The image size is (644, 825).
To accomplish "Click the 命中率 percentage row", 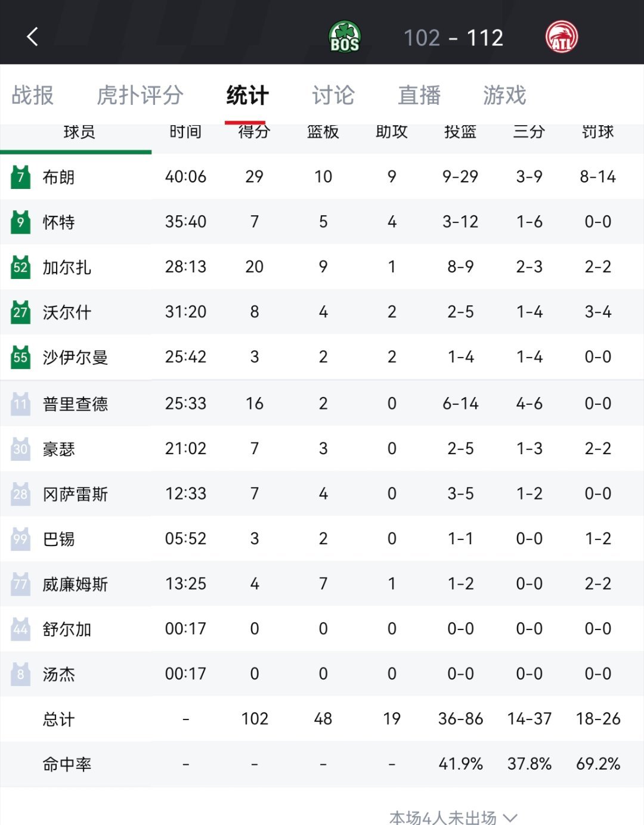I will 322,764.
